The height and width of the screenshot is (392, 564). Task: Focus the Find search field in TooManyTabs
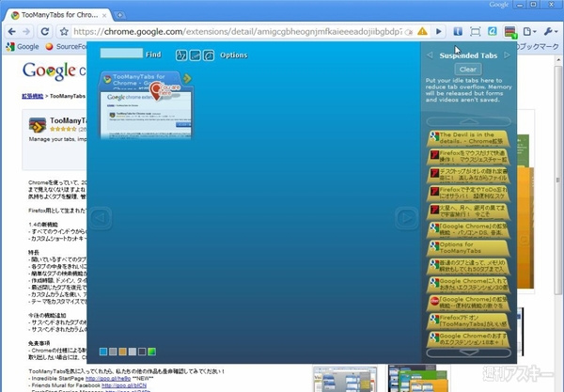click(121, 54)
